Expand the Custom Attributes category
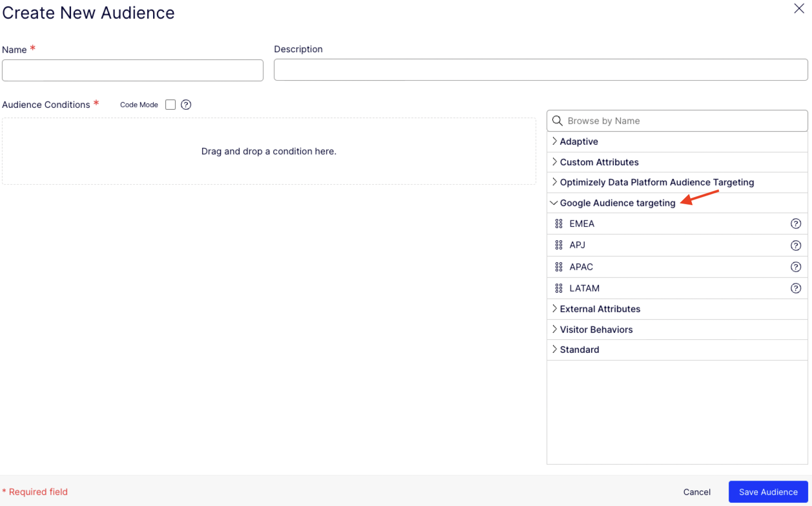The image size is (812, 506). coord(677,162)
